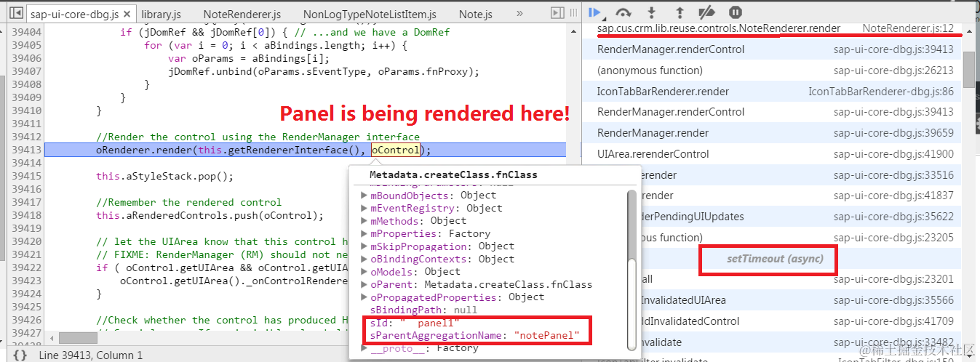Pretty print the source with braces icon
The height and width of the screenshot is (362, 980).
click(20, 355)
